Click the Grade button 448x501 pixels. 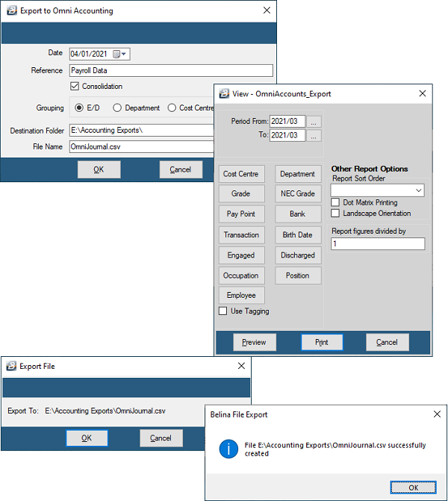242,193
